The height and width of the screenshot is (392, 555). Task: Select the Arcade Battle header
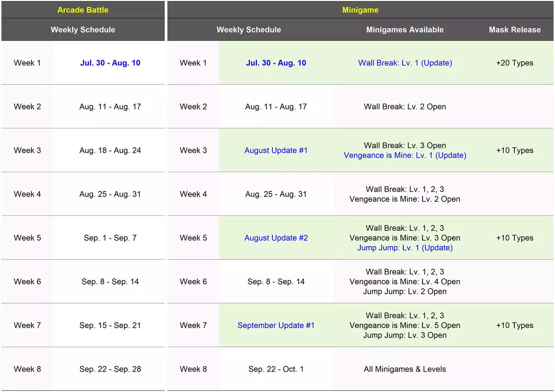click(83, 10)
